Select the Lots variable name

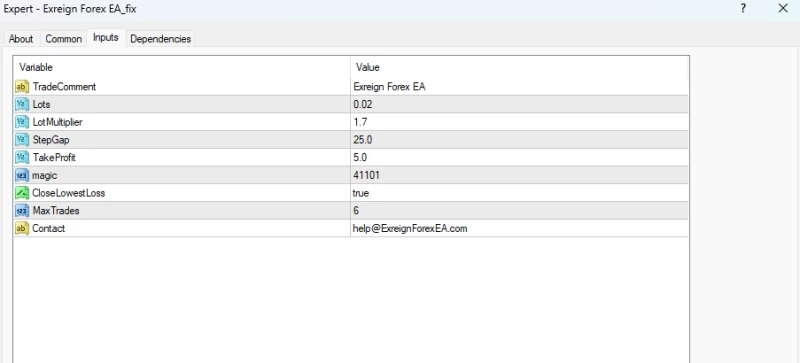coord(41,105)
